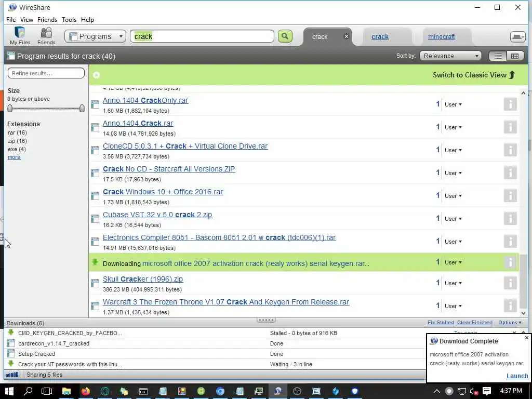532x399 pixels.
Task: Expand User dropdown for Skull Cracker row
Action: [x=453, y=283]
